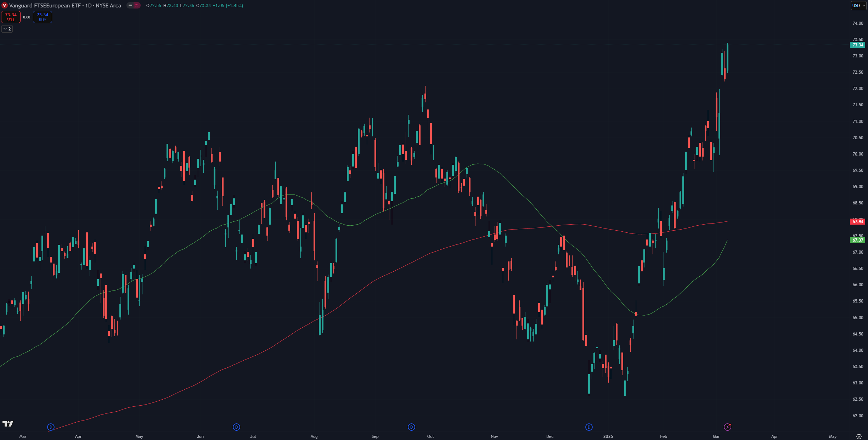Screen dimensions: 868x440
Task: Click the 2025 label on the time axis
Action: pos(608,436)
